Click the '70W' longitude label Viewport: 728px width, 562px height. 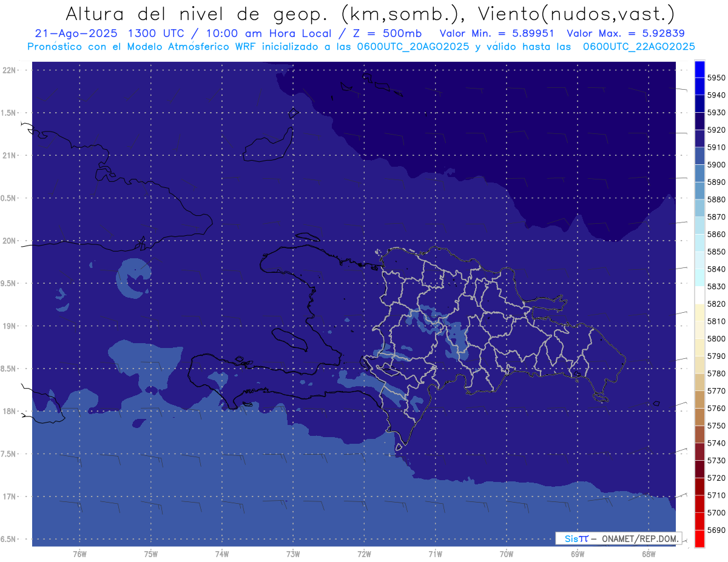pos(507,554)
